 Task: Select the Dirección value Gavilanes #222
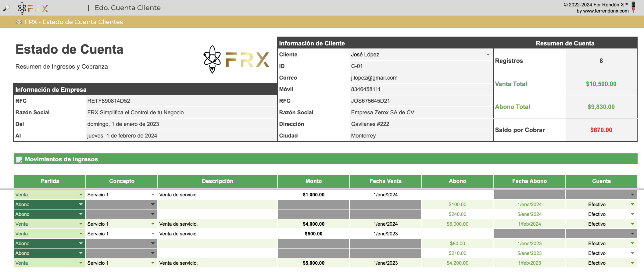[x=421, y=124]
